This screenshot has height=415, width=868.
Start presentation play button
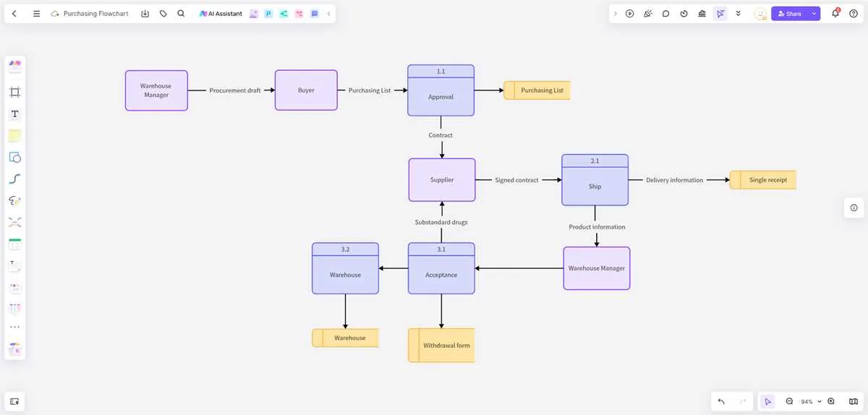coord(630,14)
